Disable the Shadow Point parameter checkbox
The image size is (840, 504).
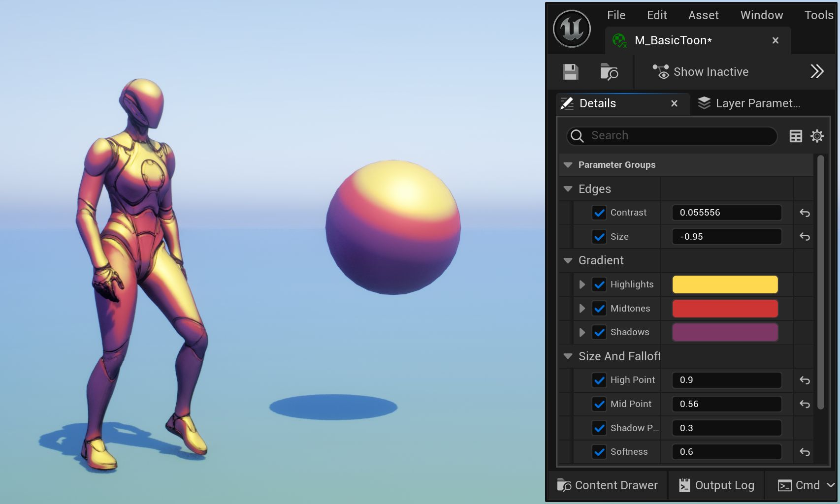599,428
